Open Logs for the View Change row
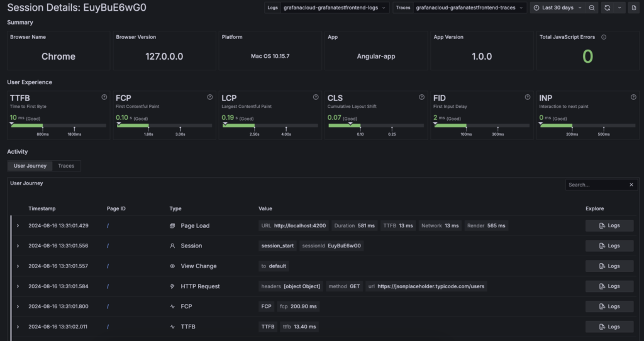The width and height of the screenshot is (644, 341). pyautogui.click(x=609, y=266)
